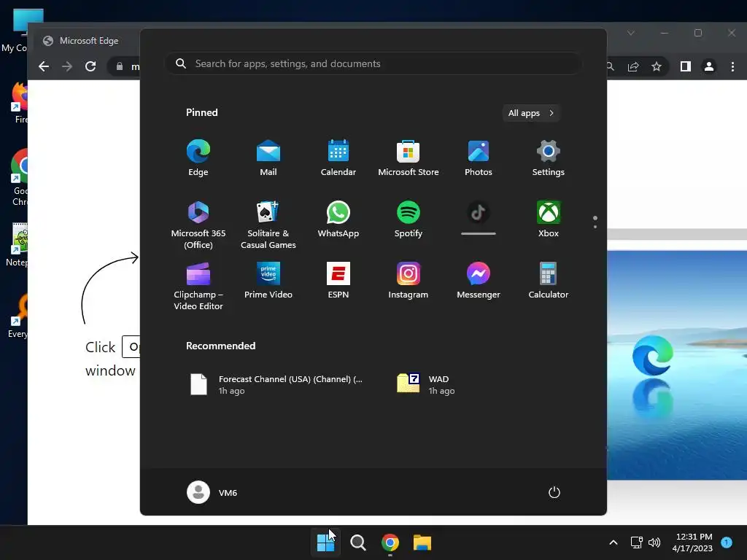The width and height of the screenshot is (747, 560).
Task: Open the recommended WAD archive
Action: point(425,385)
